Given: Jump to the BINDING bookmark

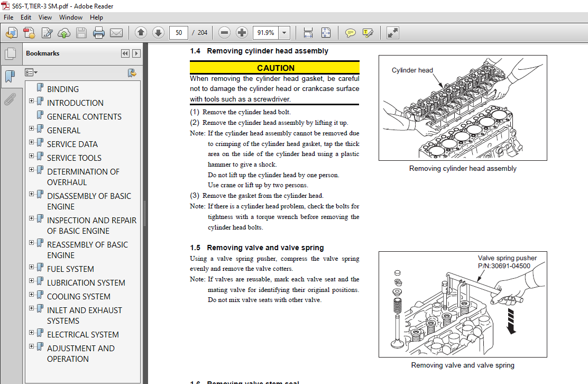Looking at the screenshot, I should (62, 89).
